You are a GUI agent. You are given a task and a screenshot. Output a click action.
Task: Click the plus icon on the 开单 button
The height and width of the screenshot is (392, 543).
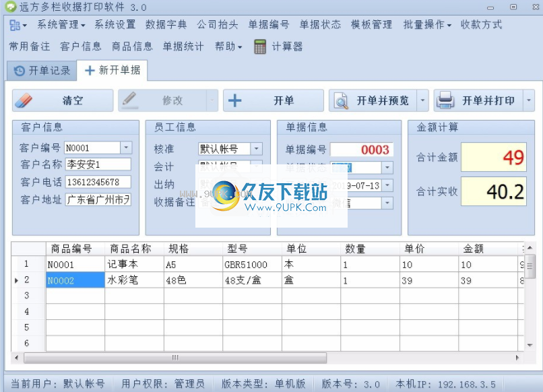(235, 100)
